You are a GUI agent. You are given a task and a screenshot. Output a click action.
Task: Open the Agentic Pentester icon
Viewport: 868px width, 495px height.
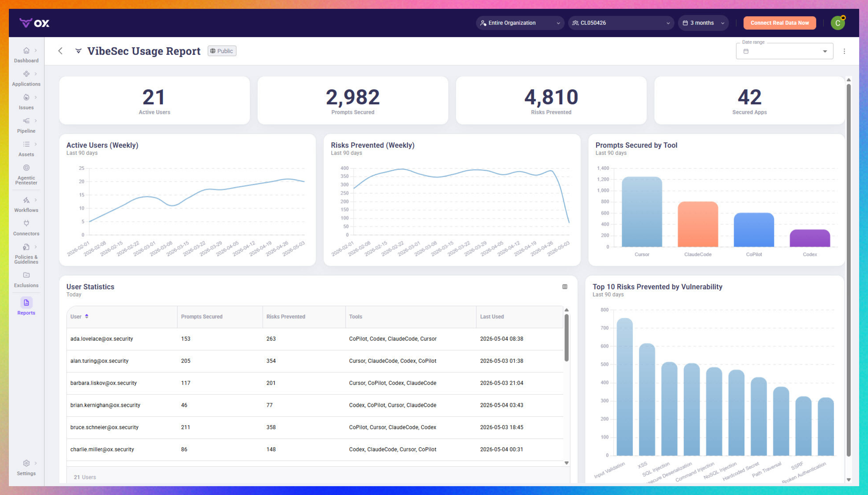pos(26,168)
